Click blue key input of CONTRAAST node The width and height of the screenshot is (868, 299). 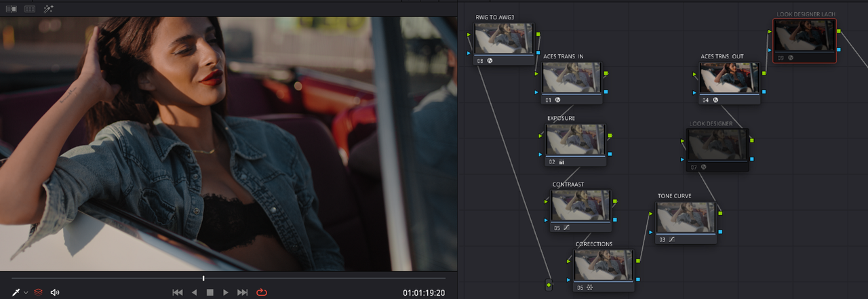pyautogui.click(x=547, y=220)
